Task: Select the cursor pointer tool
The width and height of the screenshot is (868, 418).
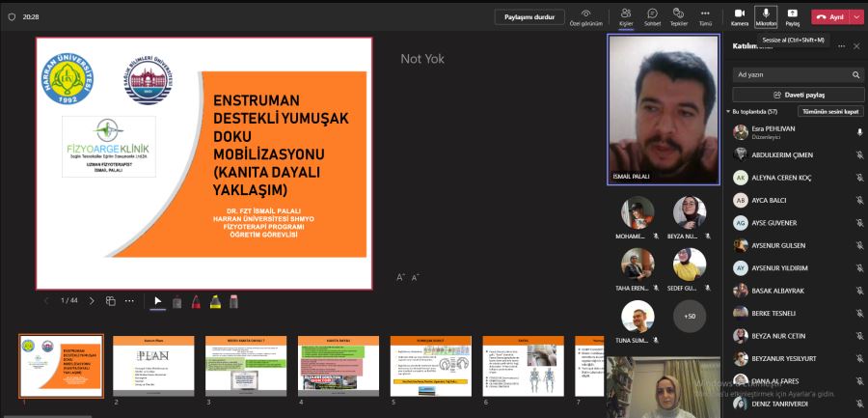Action: pyautogui.click(x=158, y=301)
